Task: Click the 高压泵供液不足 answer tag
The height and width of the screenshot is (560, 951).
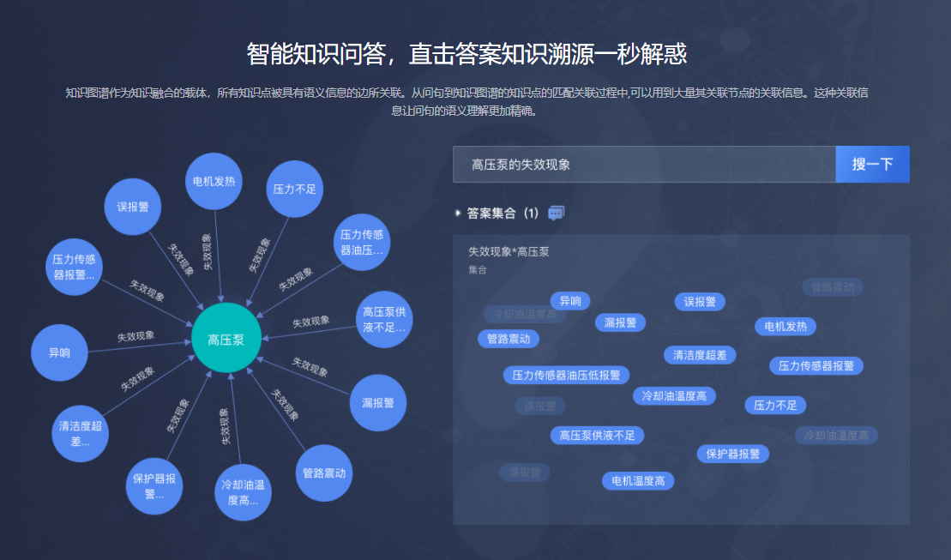Action: 597,436
